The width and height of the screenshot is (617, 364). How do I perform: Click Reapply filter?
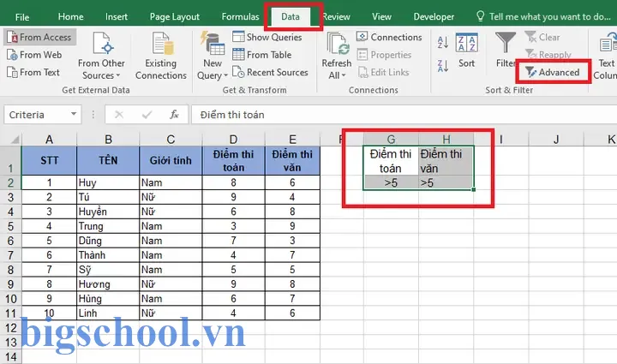coord(548,54)
